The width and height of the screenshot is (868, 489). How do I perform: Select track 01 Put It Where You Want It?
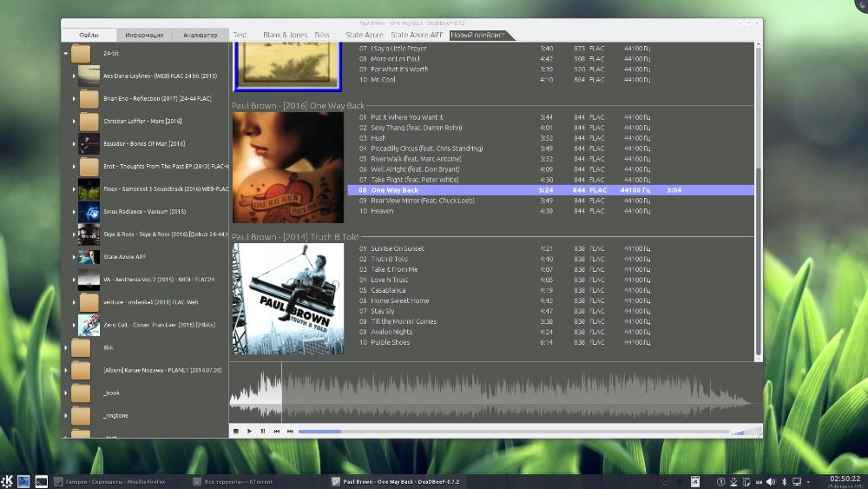click(x=550, y=117)
